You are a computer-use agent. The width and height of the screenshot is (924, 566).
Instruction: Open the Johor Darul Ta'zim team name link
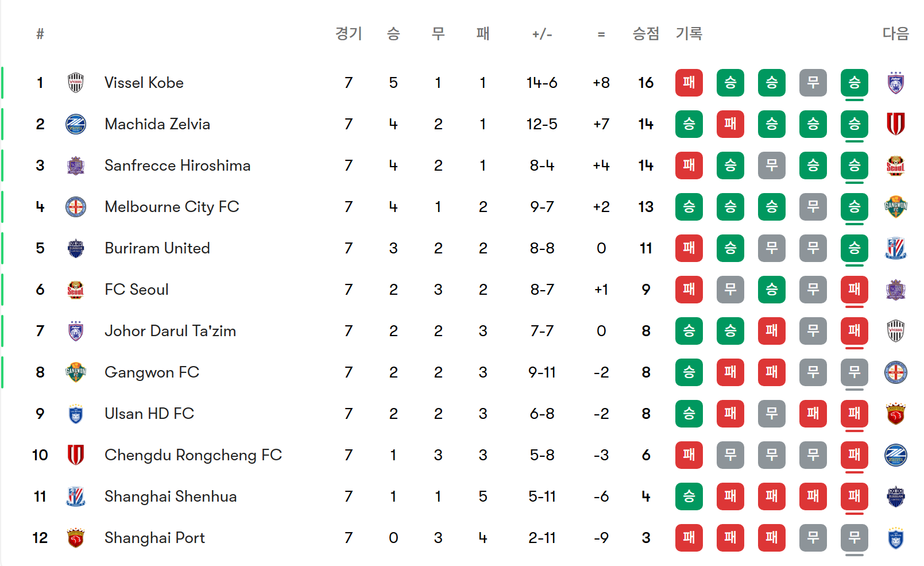coord(170,331)
